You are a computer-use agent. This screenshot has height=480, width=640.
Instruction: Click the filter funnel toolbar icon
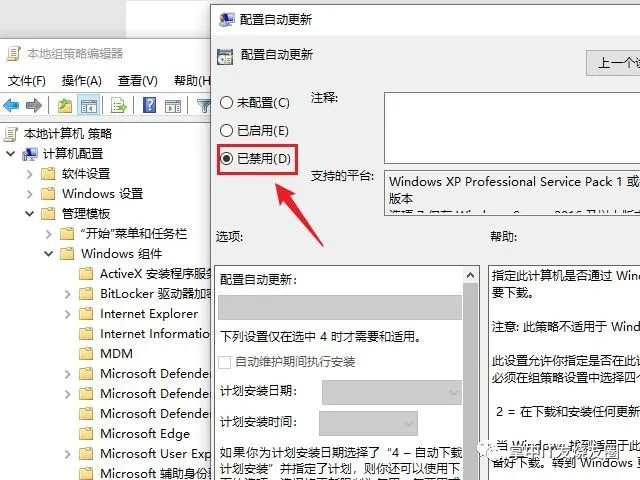click(203, 105)
